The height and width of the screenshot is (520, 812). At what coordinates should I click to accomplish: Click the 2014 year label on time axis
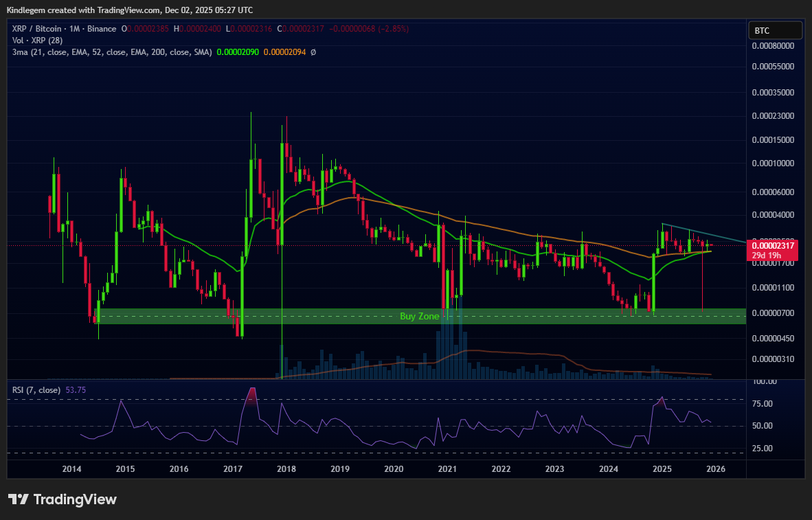pos(71,469)
